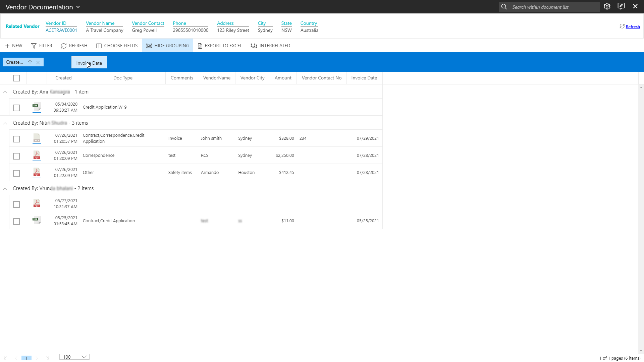Select all documents with header checkbox

[x=16, y=78]
